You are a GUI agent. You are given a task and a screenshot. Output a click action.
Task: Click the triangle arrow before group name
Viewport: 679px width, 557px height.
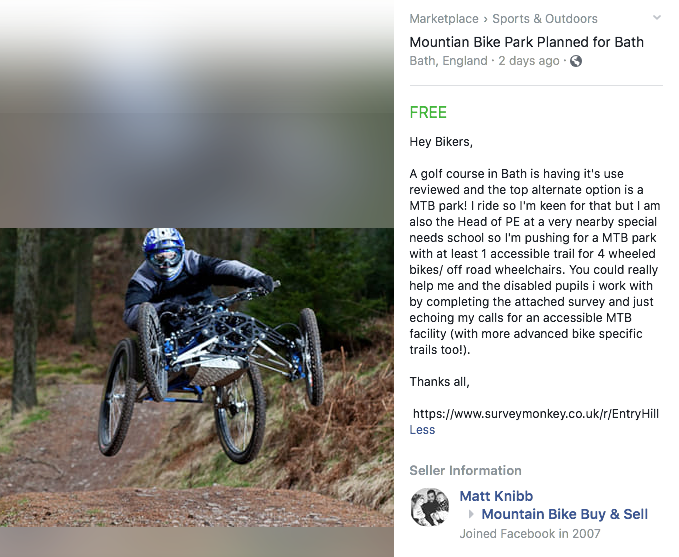pos(472,515)
